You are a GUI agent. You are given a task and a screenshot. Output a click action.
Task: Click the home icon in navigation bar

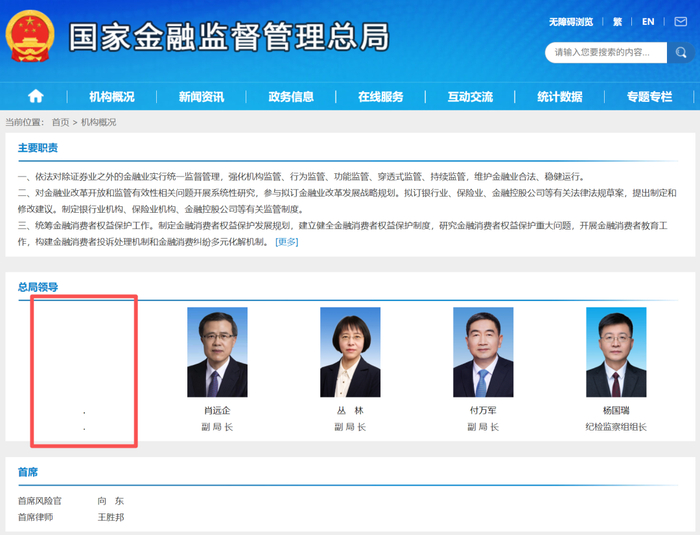click(x=36, y=96)
